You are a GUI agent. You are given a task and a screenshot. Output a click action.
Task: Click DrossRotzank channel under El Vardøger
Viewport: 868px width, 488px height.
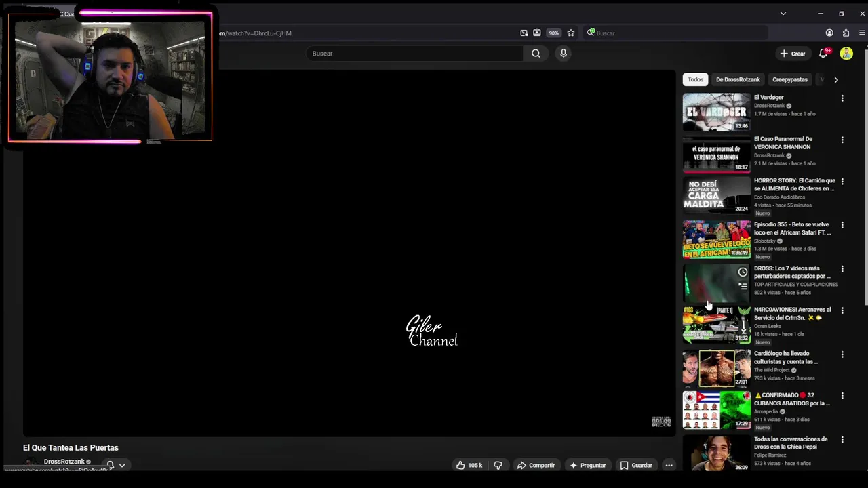tap(769, 106)
